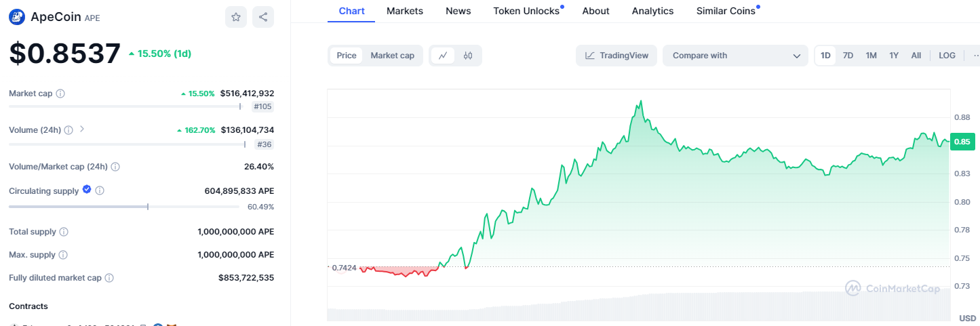The image size is (980, 326).
Task: Open the Token Unlocks tab
Action: pos(527,11)
